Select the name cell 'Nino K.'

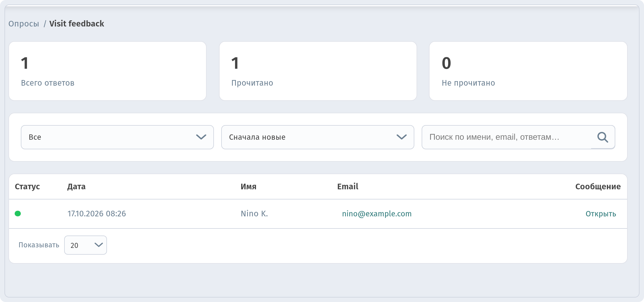254,214
